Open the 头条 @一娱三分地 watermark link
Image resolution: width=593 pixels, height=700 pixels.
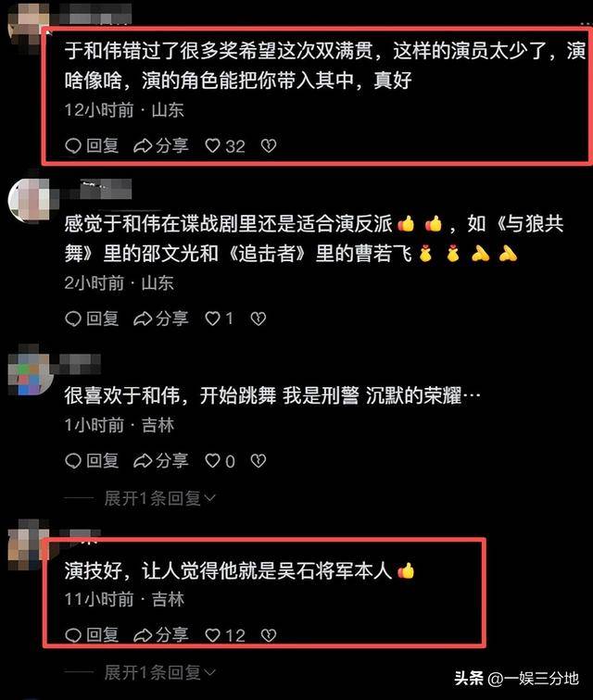point(517,679)
